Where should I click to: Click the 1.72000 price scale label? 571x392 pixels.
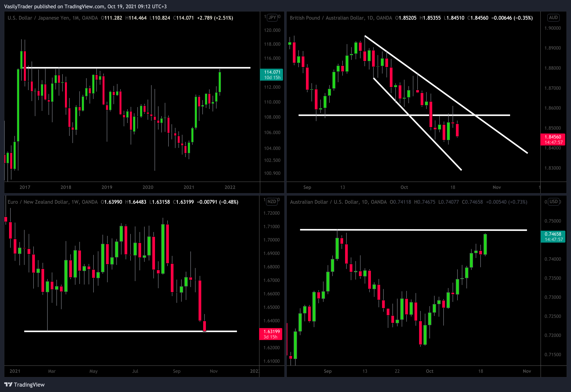pos(271,213)
